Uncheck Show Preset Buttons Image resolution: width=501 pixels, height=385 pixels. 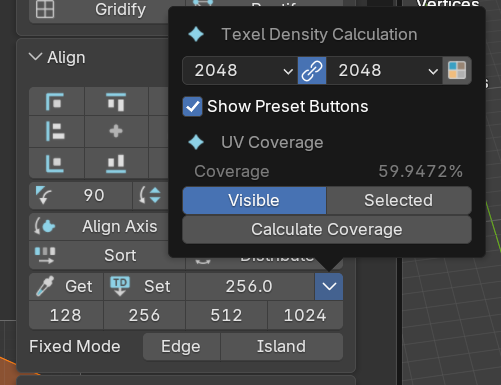coord(192,107)
